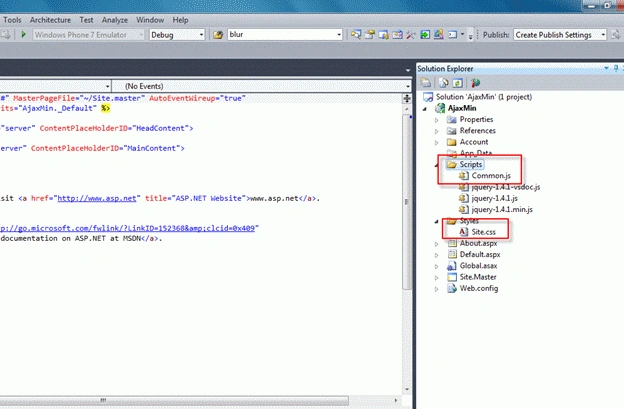Select Common.js in the Scripts folder
This screenshot has height=409, width=624.
point(491,175)
